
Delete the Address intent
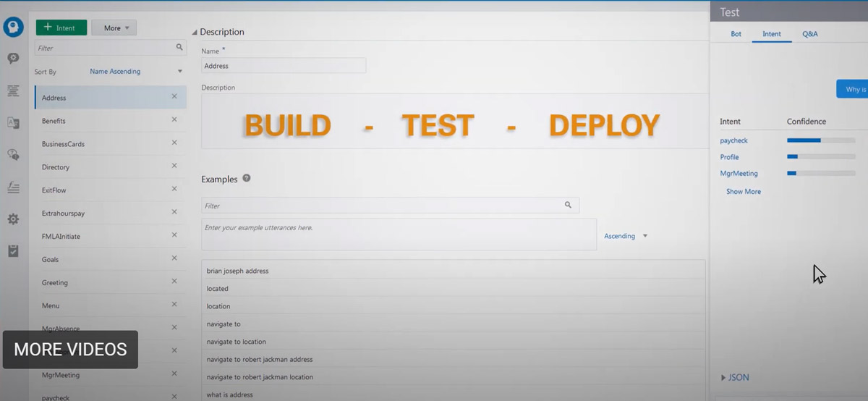174,96
